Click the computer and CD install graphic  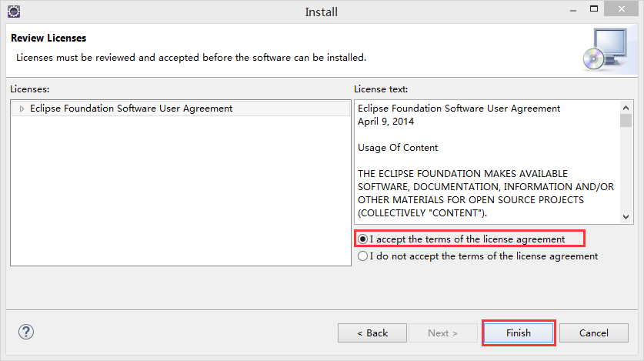[605, 49]
